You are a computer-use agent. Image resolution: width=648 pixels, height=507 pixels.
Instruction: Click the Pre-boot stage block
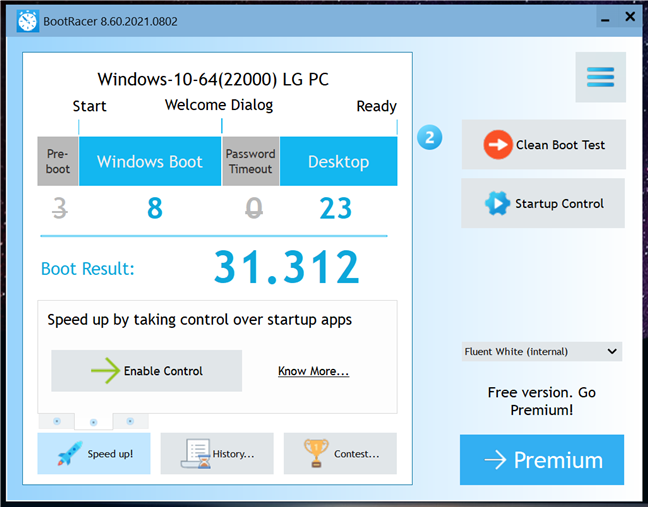pos(58,161)
